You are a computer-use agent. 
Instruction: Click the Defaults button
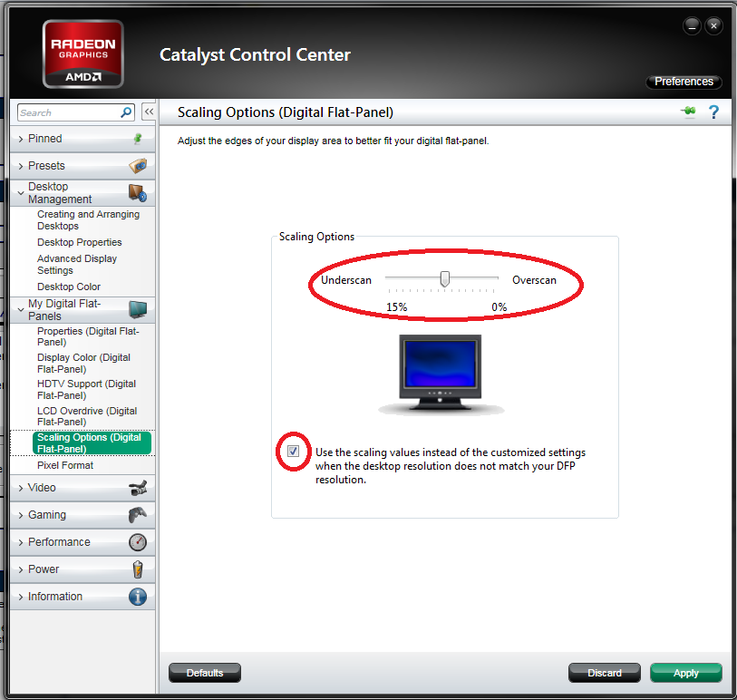coord(205,673)
